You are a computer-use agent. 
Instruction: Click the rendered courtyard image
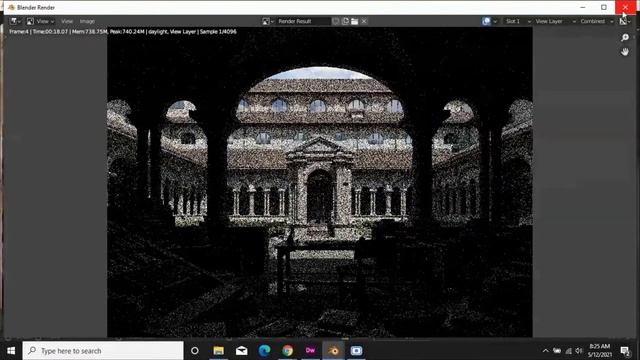click(x=320, y=182)
